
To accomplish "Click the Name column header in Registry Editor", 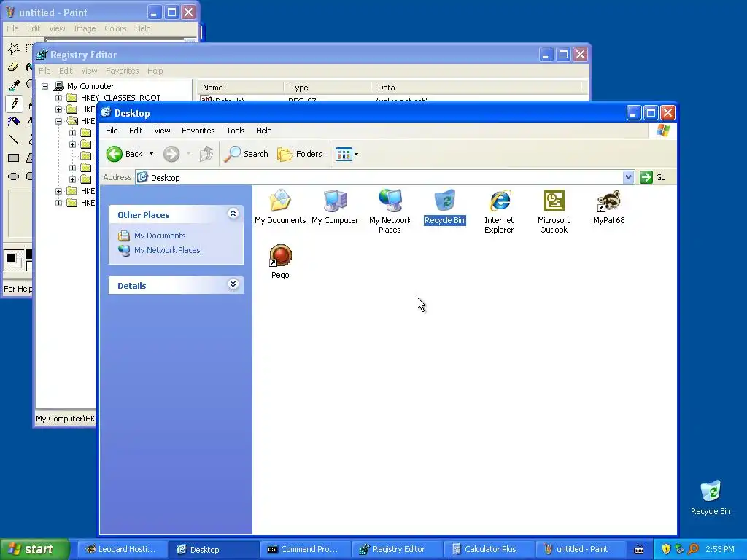I will point(241,87).
